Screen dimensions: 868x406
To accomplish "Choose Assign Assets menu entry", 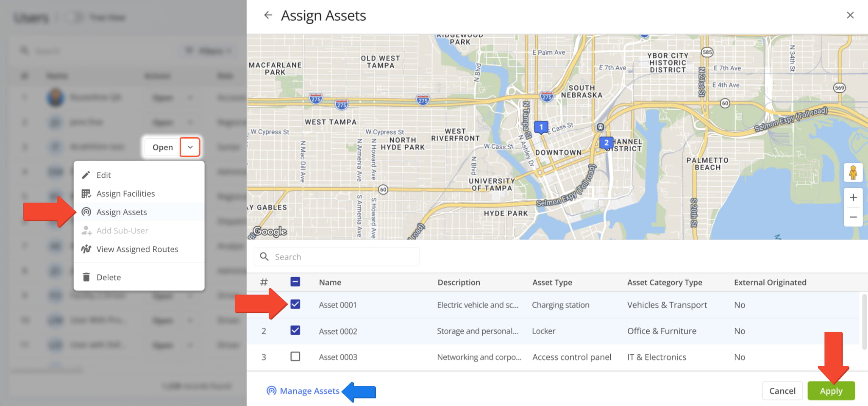I will [139, 212].
